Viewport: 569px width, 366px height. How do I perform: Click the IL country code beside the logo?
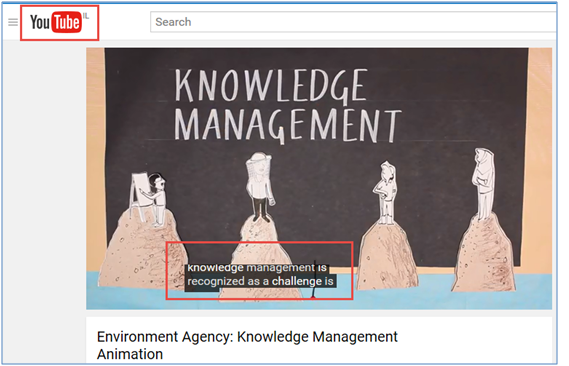coord(86,16)
